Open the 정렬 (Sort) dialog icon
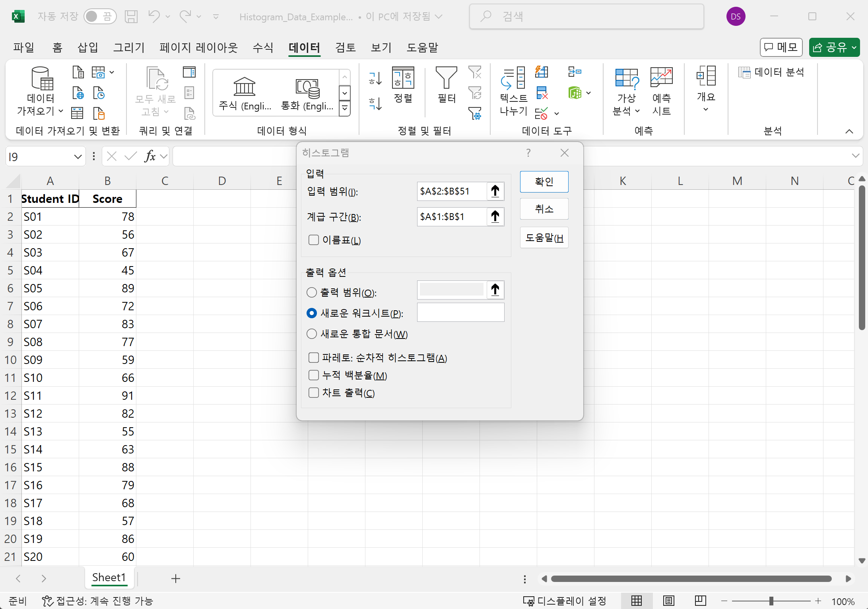The image size is (868, 609). click(403, 78)
